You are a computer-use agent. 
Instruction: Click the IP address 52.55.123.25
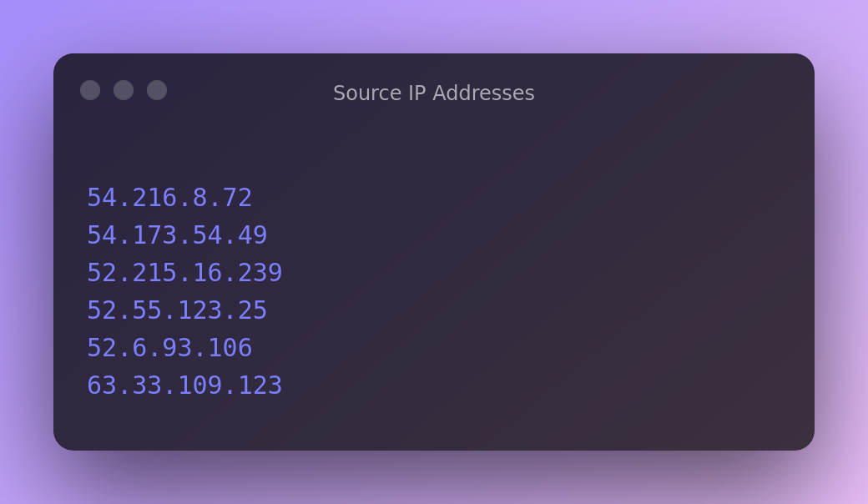click(177, 310)
